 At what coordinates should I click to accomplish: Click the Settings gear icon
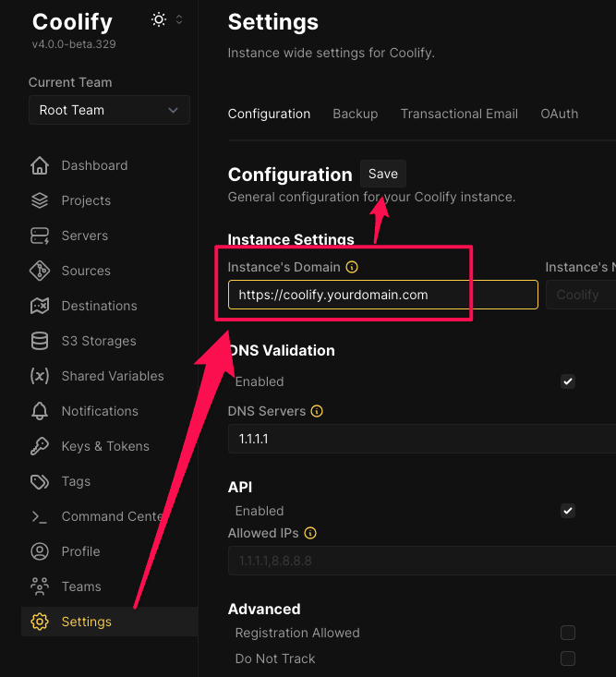(x=40, y=622)
